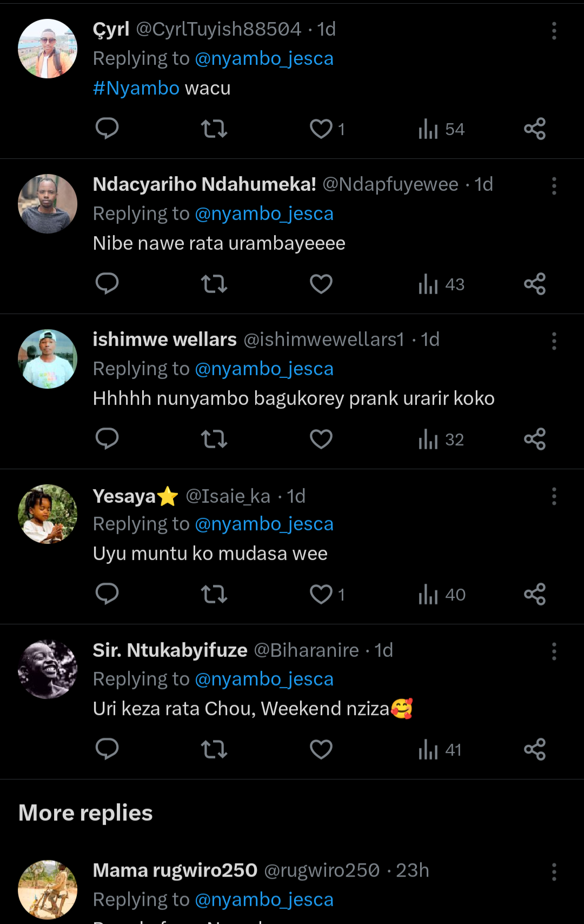Open the #Nyambo hashtag
Image resolution: width=584 pixels, height=924 pixels.
(136, 88)
